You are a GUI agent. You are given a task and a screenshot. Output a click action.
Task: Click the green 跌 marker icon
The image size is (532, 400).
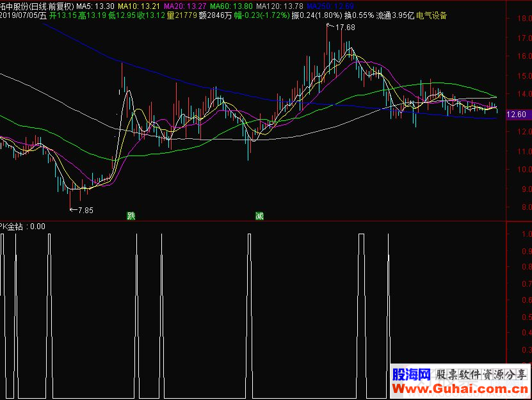click(131, 216)
